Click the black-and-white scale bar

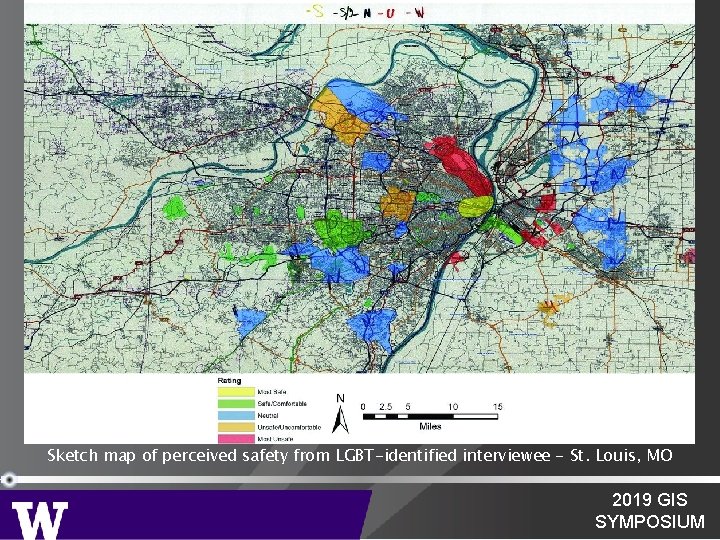click(x=430, y=416)
